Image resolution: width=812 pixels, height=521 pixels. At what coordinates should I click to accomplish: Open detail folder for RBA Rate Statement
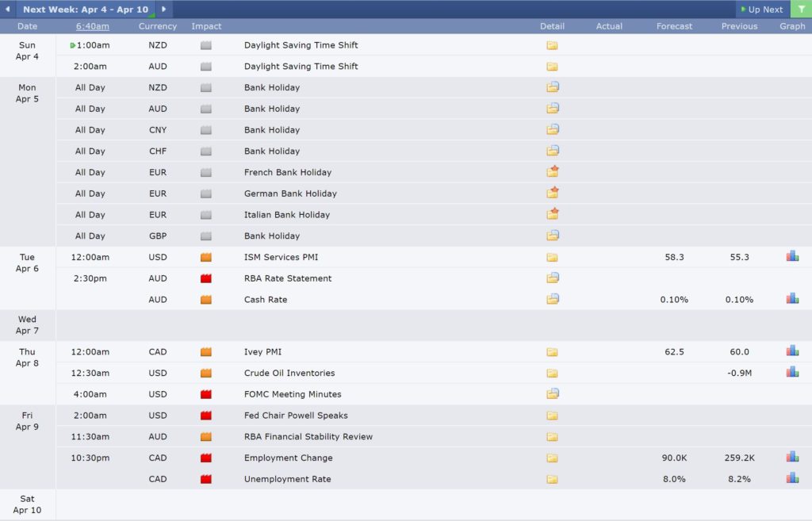pyautogui.click(x=553, y=278)
